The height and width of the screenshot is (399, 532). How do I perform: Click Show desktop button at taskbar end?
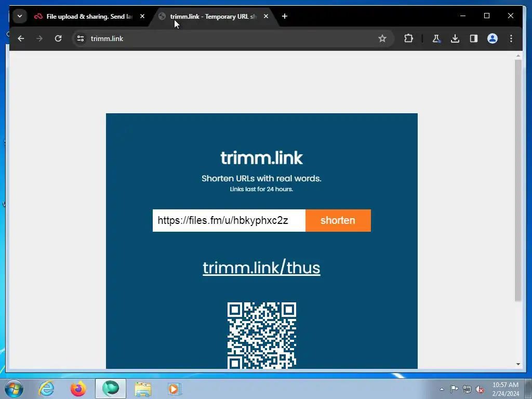coord(528,389)
